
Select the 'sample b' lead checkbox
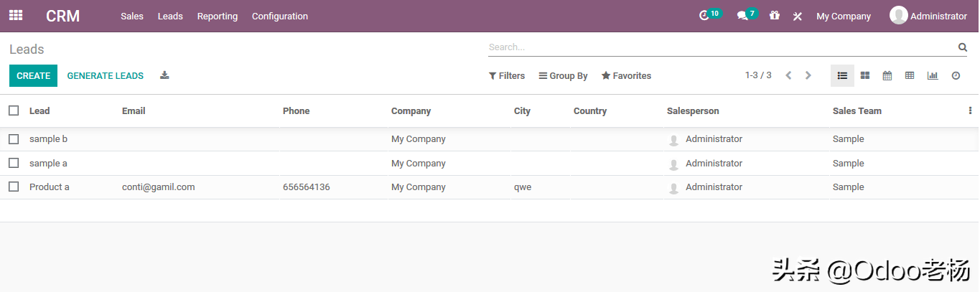[14, 139]
